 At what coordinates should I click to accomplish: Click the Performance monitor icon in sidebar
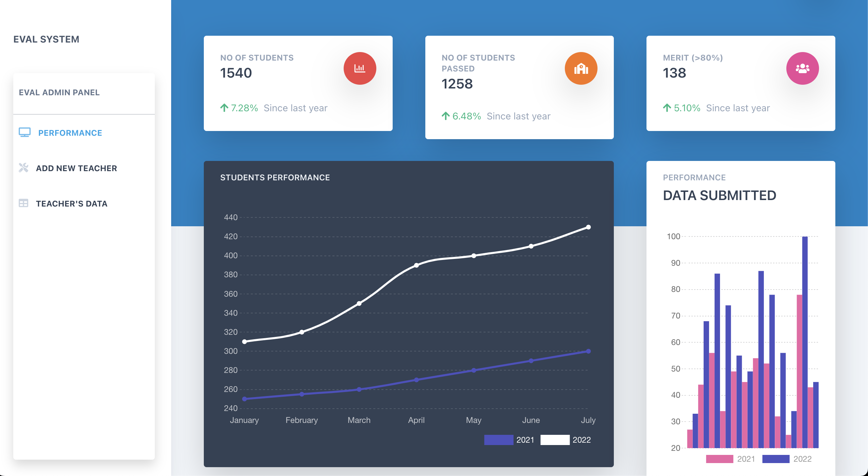tap(24, 133)
